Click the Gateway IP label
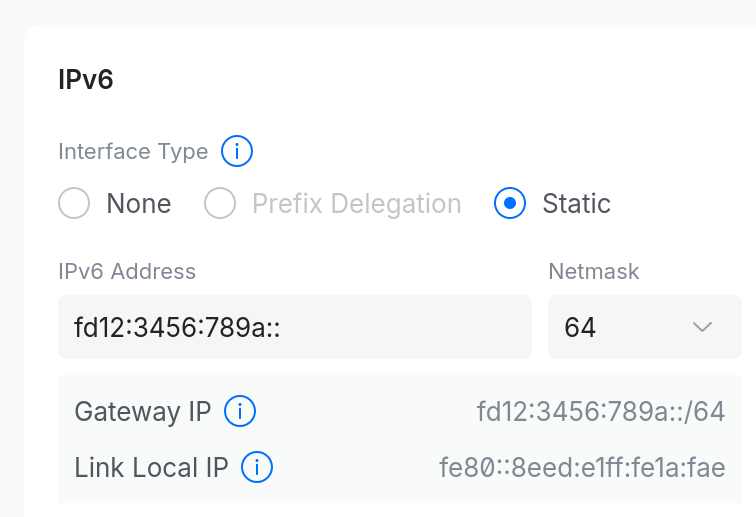Viewport: 756px width, 517px height. coord(143,411)
